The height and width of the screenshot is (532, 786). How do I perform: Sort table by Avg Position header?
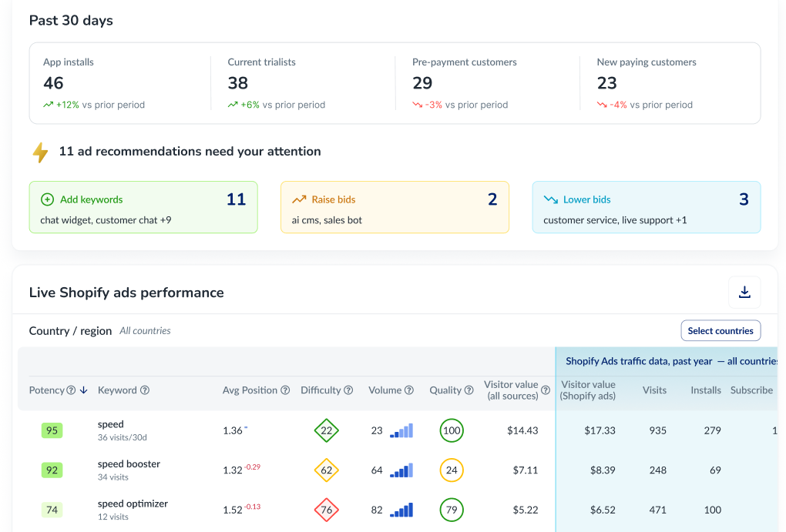click(x=250, y=390)
